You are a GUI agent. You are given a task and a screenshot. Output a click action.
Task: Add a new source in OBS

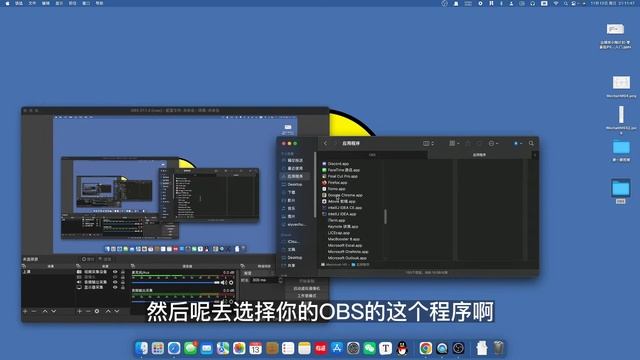(x=80, y=311)
